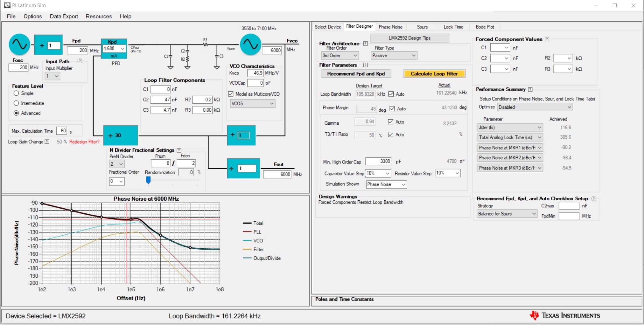Screen dimensions: 644x325
Task: Open help icon beside Forced Component Values
Action: [x=547, y=39]
